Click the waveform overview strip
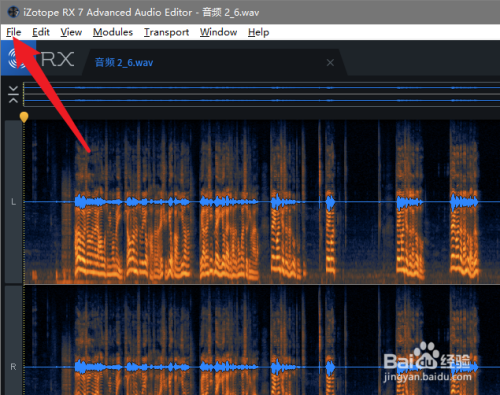Viewport: 500px width, 395px height. 261,94
